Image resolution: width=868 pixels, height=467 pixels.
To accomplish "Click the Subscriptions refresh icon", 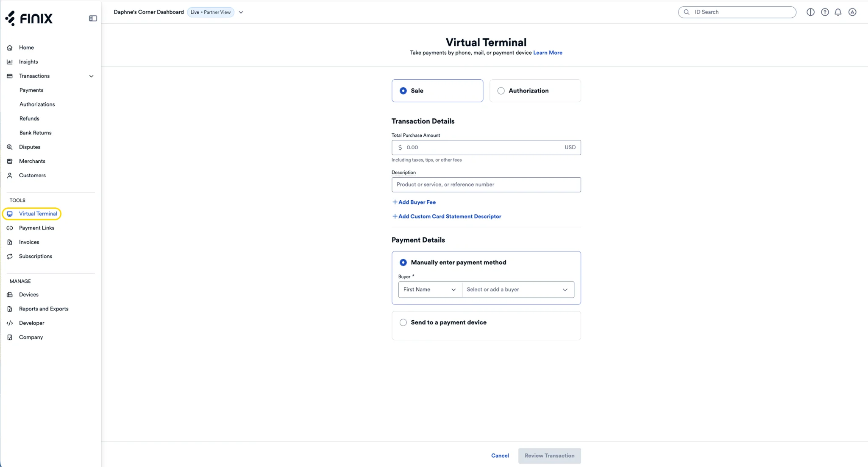I will coord(10,257).
